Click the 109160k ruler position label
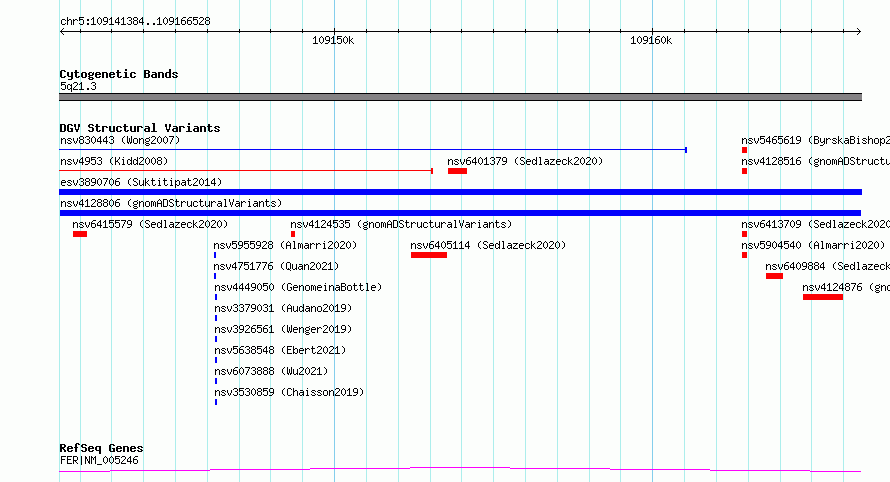 [651, 40]
